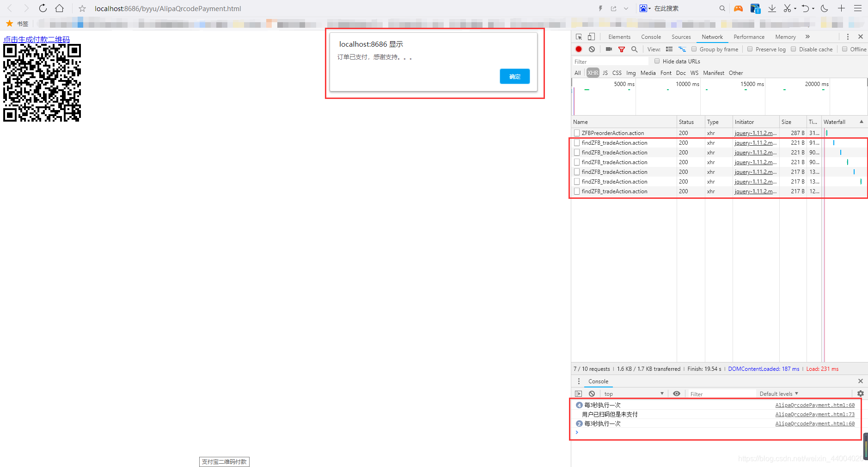Open the network search magnifier icon
The height and width of the screenshot is (467, 868).
(634, 49)
